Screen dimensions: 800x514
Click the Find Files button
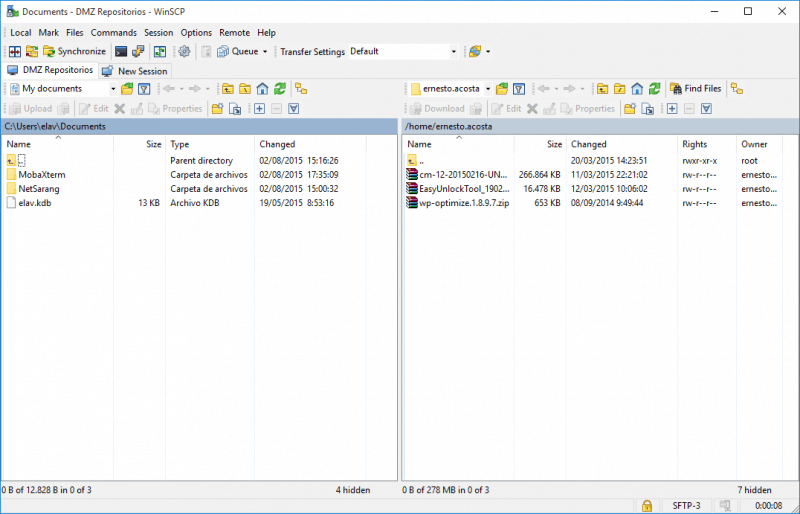point(696,89)
